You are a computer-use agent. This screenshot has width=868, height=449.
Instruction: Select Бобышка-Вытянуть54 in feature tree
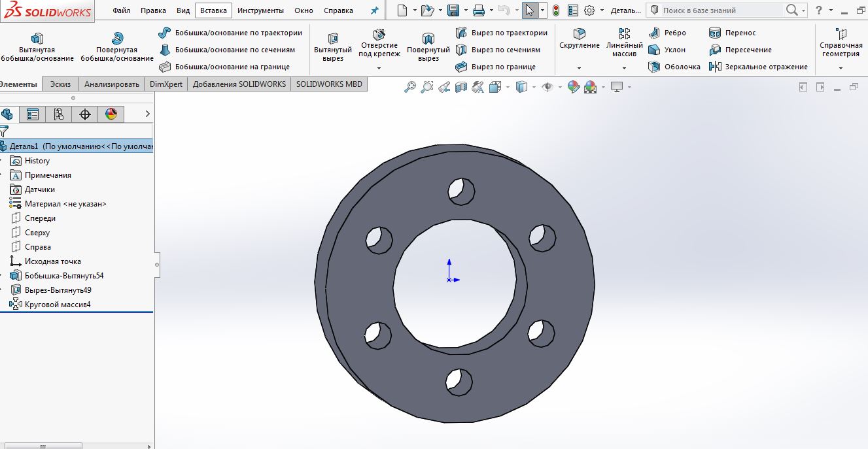pyautogui.click(x=64, y=276)
